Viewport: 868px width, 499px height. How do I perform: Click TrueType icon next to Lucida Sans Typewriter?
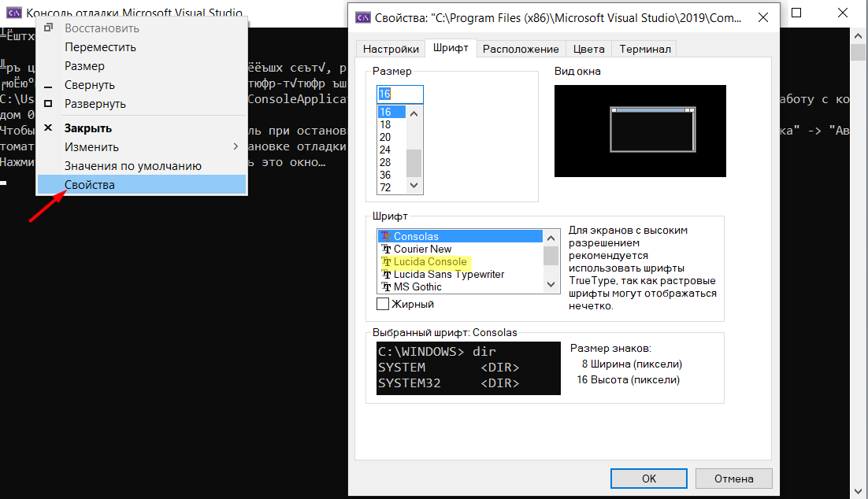(386, 275)
